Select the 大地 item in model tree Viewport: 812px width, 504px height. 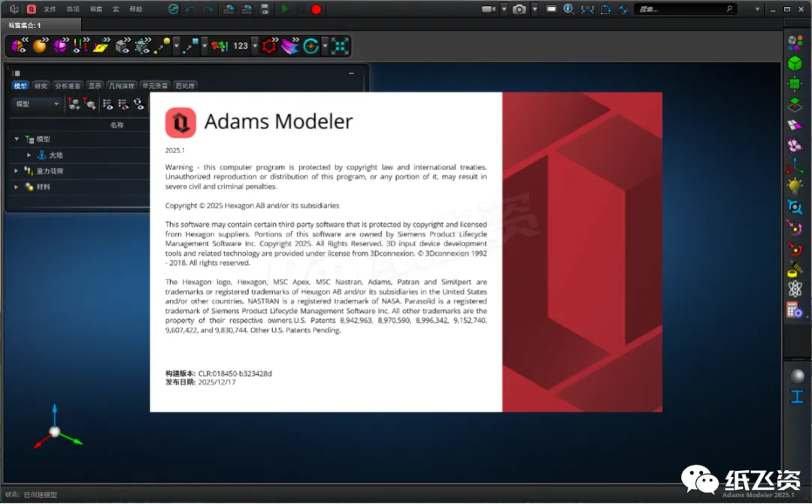coord(56,155)
